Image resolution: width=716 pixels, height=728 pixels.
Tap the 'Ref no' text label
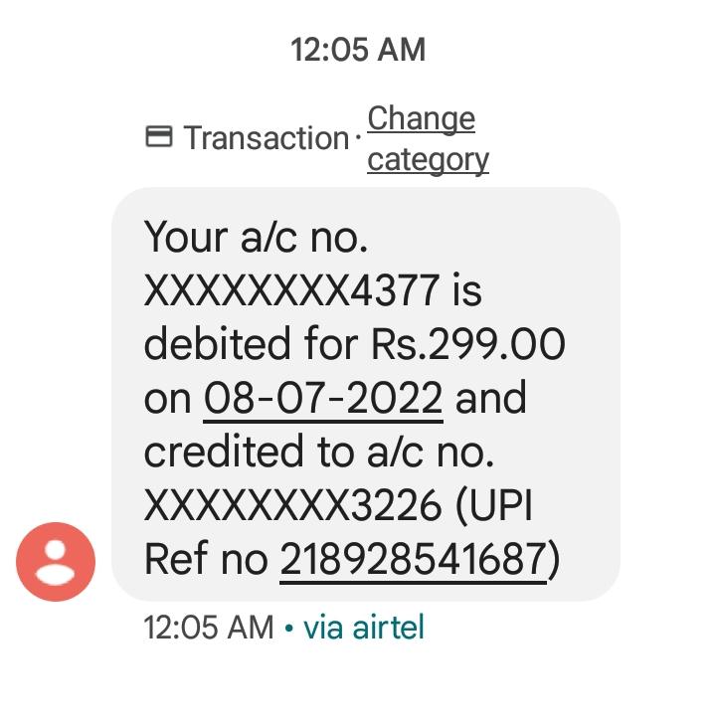[x=206, y=559]
